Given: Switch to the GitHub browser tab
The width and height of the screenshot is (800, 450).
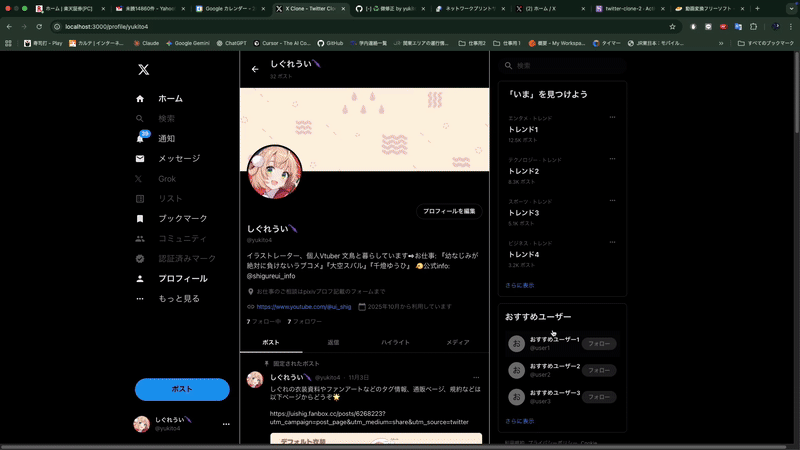Looking at the screenshot, I should (389, 9).
